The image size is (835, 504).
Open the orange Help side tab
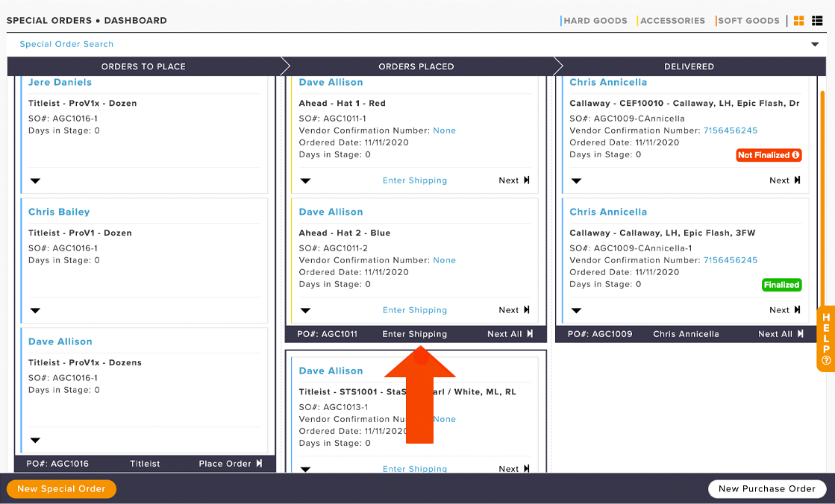(826, 339)
